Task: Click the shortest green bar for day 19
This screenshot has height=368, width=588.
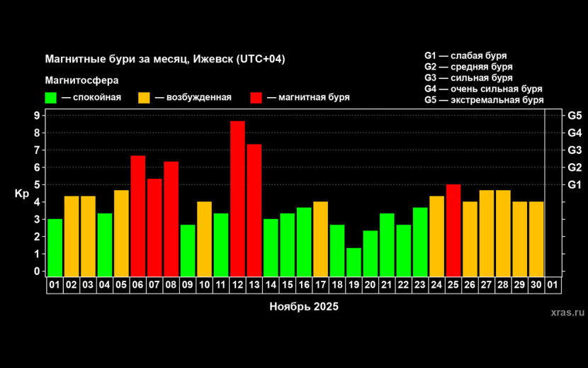Action: (x=354, y=262)
